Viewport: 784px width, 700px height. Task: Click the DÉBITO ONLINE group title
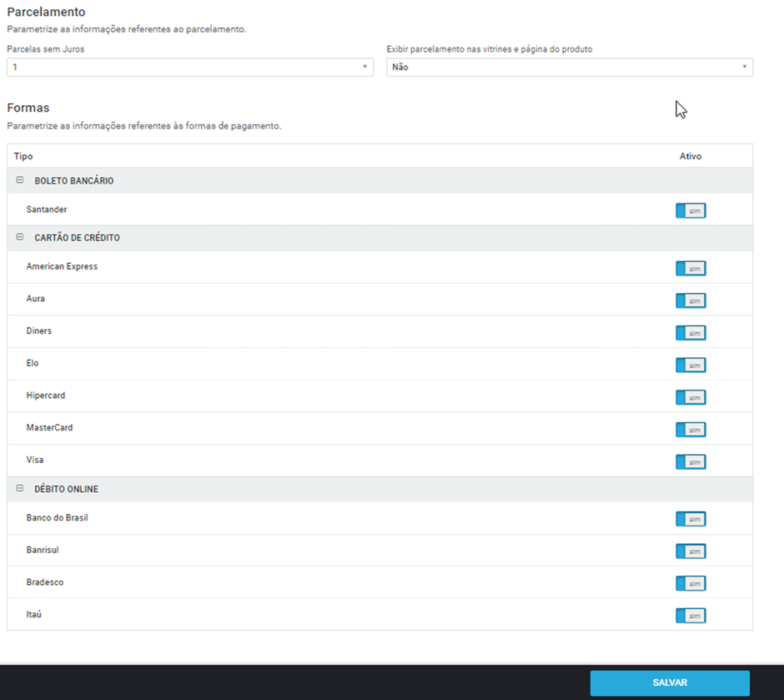coord(67,489)
